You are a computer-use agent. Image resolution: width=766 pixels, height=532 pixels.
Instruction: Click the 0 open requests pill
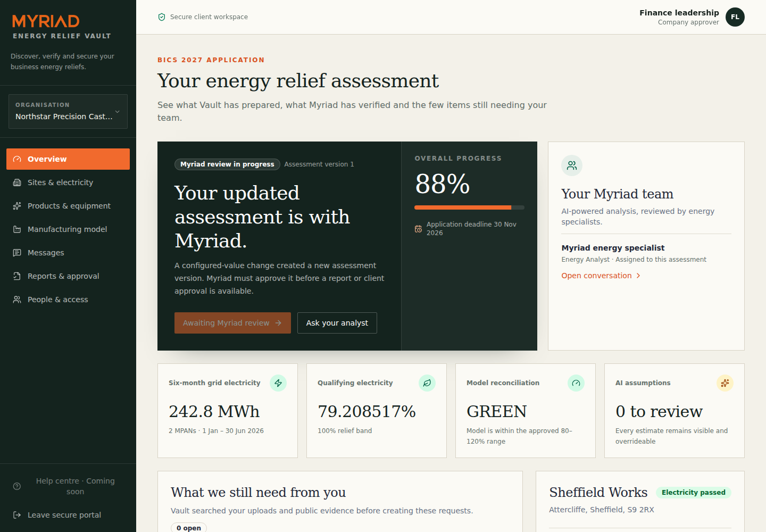pos(189,528)
